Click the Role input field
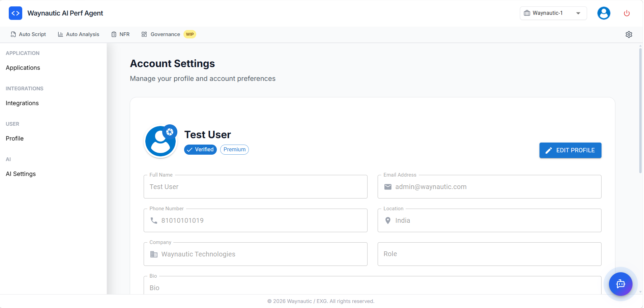Screen dimensions: 644x308 pyautogui.click(x=489, y=254)
